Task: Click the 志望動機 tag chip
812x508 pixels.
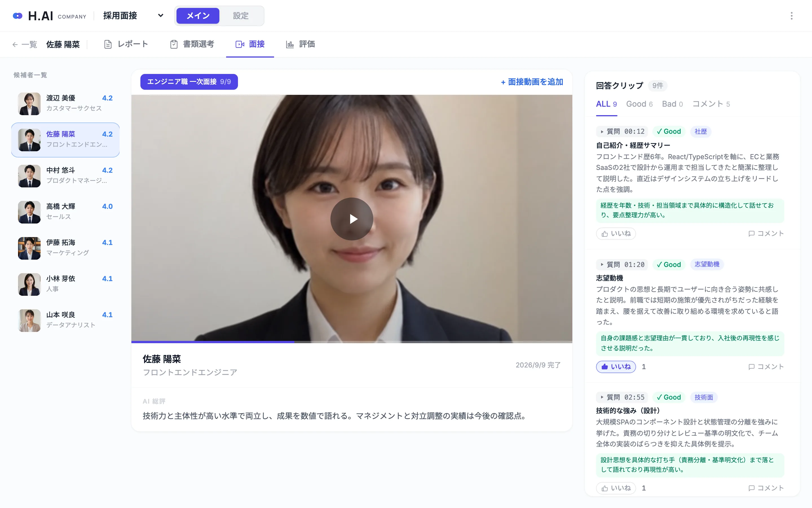Action: (707, 264)
